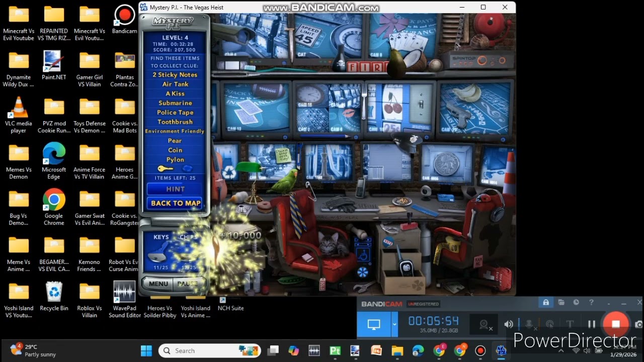The height and width of the screenshot is (362, 644).
Task: Select the Heroes Vs Soilder Pibby item
Action: 160,307
